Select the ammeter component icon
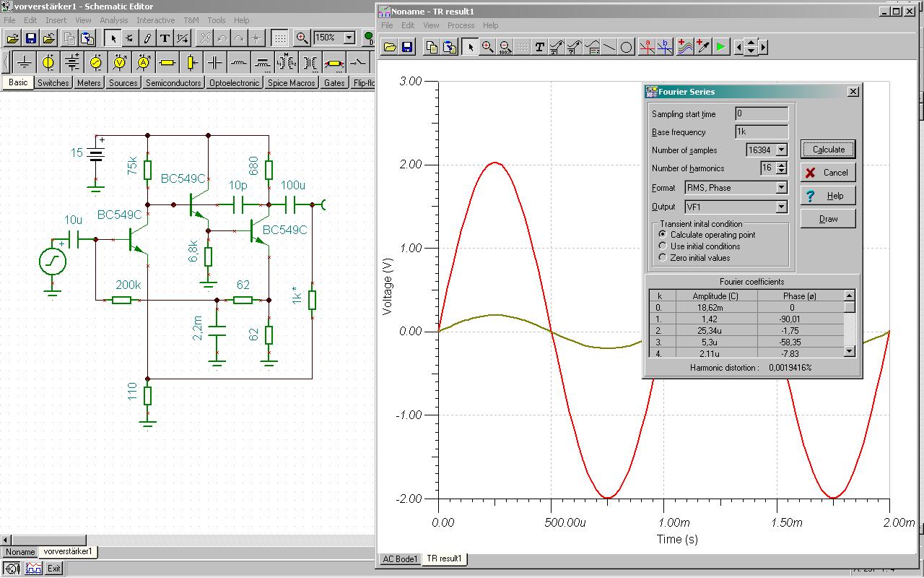This screenshot has height=578, width=924. tap(144, 63)
